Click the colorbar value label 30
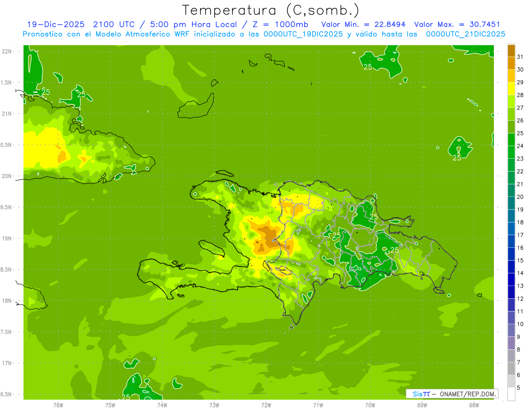The width and height of the screenshot is (532, 411). tap(520, 69)
